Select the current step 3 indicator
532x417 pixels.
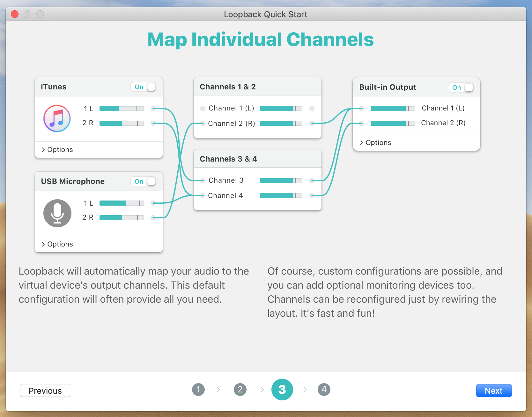click(x=282, y=390)
